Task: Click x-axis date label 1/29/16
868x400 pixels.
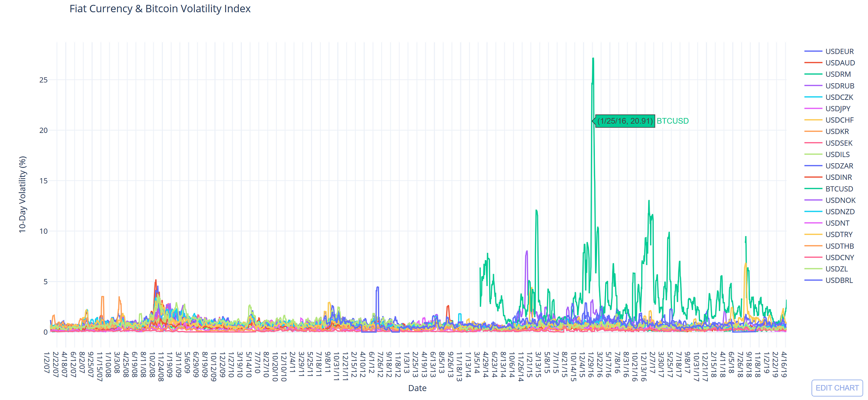Action: [x=591, y=364]
